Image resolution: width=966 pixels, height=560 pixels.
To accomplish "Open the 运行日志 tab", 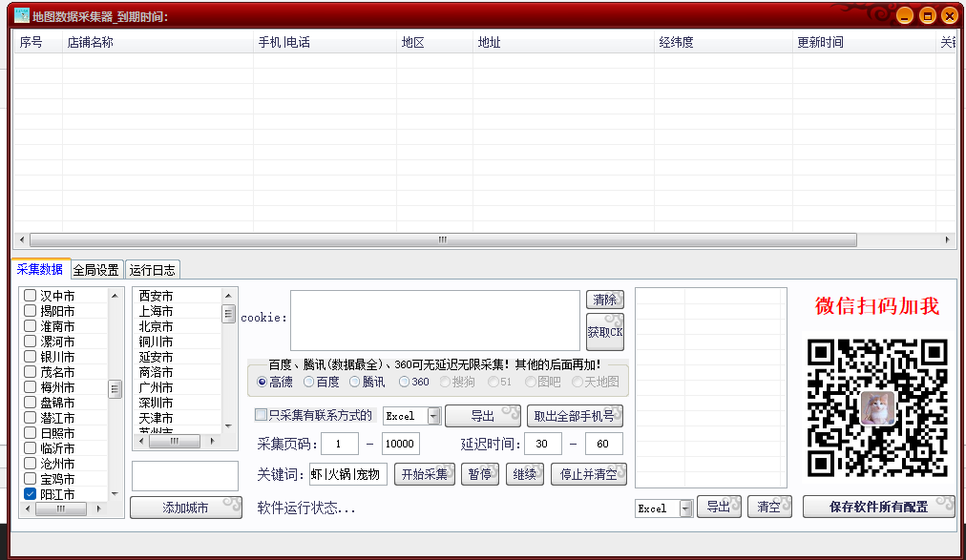I will click(153, 270).
